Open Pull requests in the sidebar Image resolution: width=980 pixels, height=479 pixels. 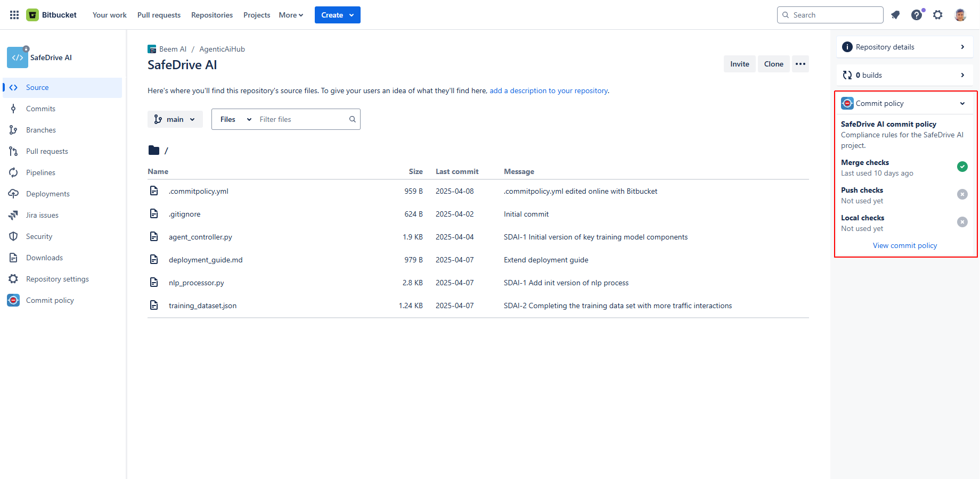62,151
